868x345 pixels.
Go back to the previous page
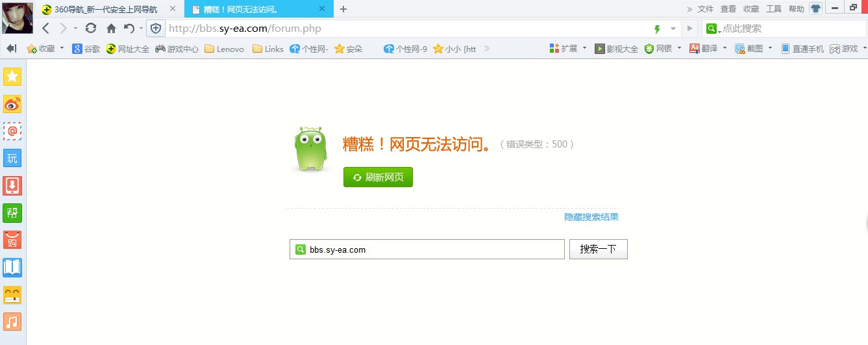(x=45, y=28)
